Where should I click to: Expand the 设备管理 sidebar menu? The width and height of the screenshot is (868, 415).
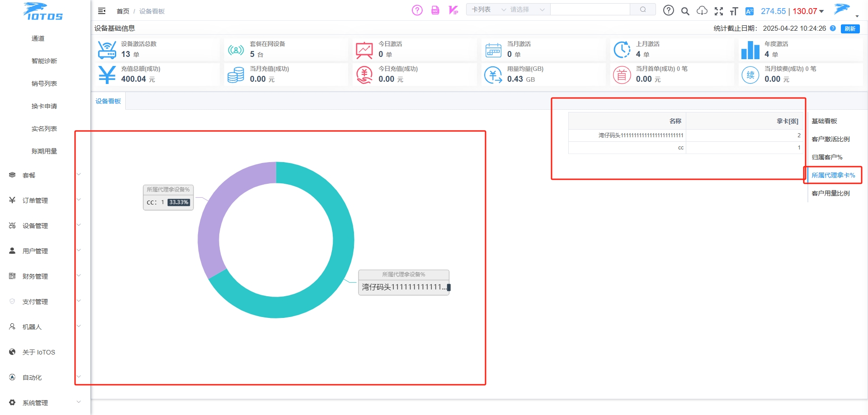tap(45, 225)
